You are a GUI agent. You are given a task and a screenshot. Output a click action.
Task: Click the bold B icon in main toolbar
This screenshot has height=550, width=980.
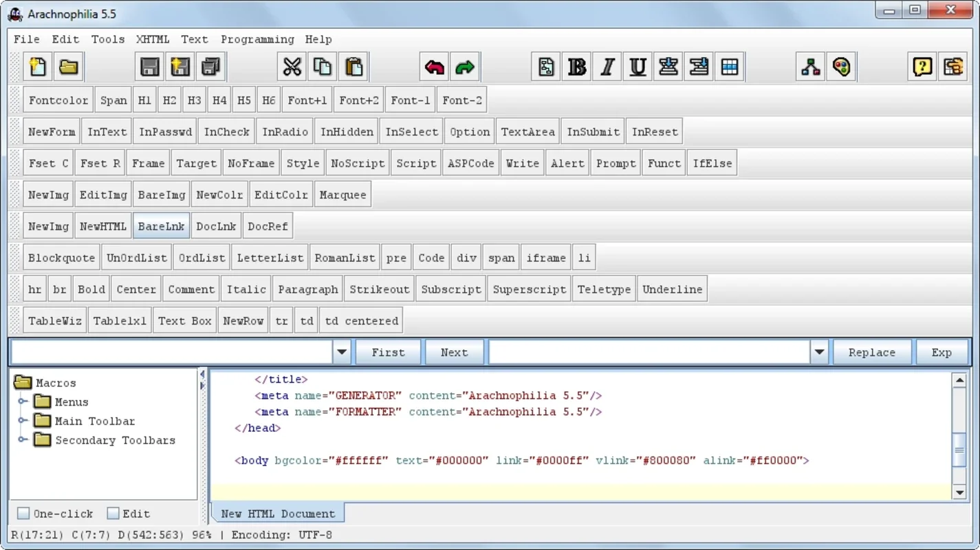(576, 67)
